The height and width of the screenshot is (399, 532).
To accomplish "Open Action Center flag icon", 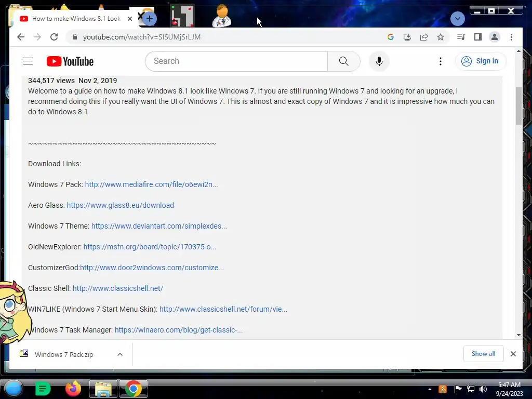I will coord(457,389).
